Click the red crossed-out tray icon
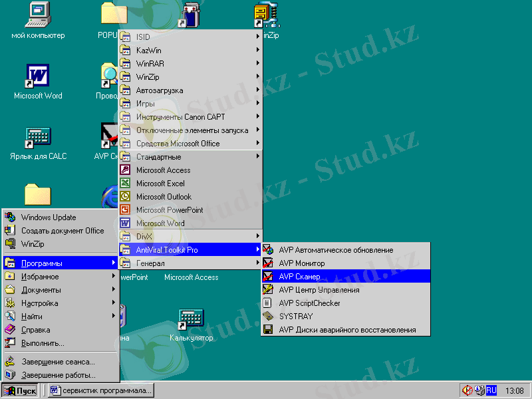Screen dimensions: 532x399 point(467,390)
